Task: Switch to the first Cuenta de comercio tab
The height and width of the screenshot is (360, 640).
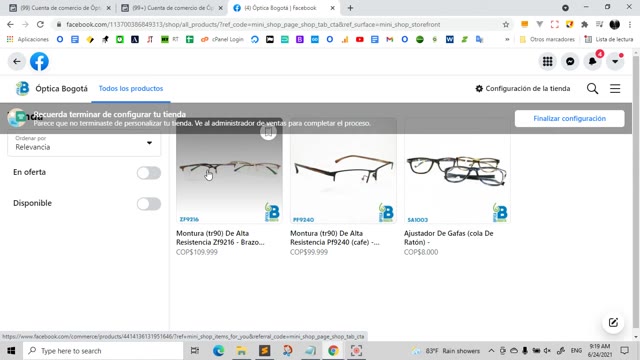Action: (x=60, y=8)
